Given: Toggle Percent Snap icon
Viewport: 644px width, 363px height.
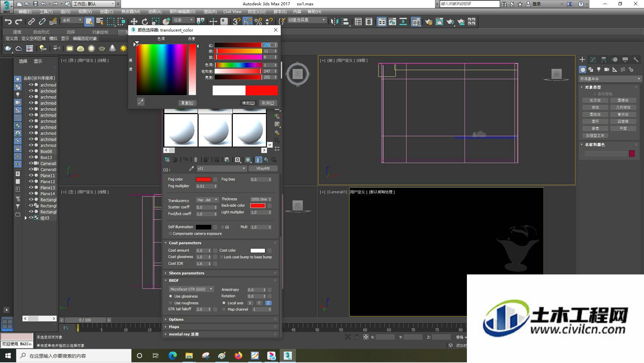Looking at the screenshot, I should (x=258, y=22).
